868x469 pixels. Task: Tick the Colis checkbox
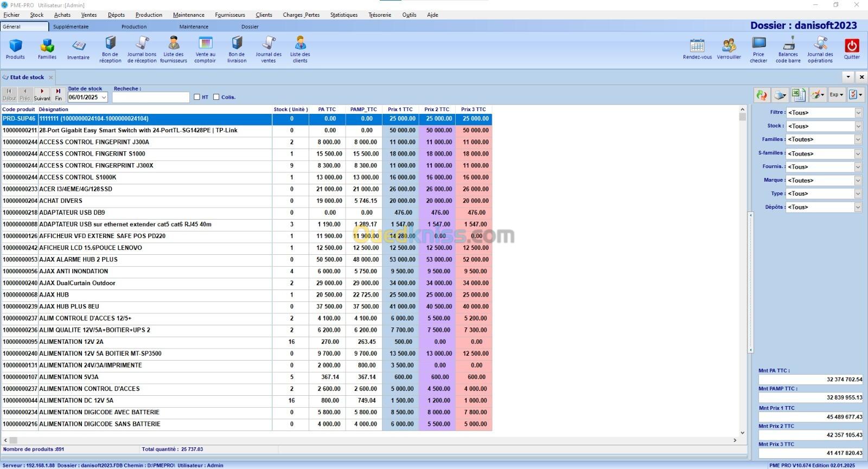(216, 97)
